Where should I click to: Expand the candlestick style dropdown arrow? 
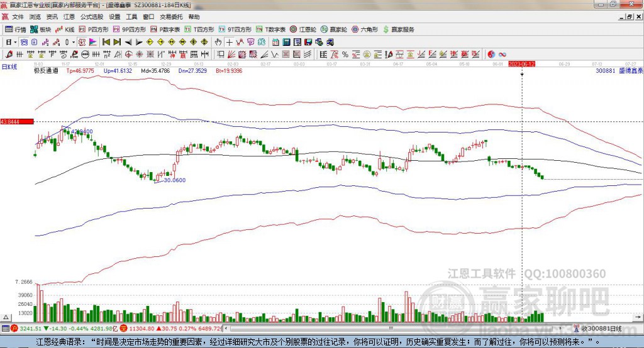click(74, 42)
